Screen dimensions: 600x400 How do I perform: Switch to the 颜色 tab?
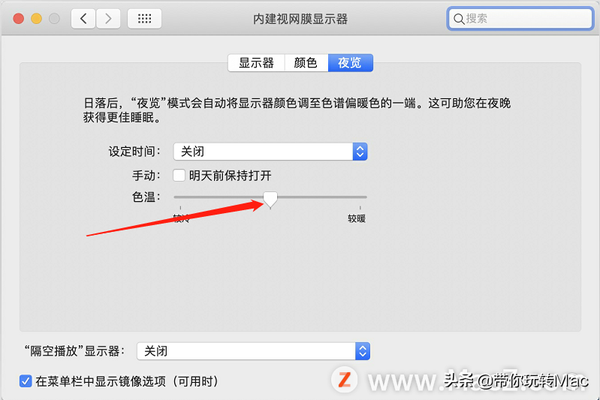click(306, 63)
